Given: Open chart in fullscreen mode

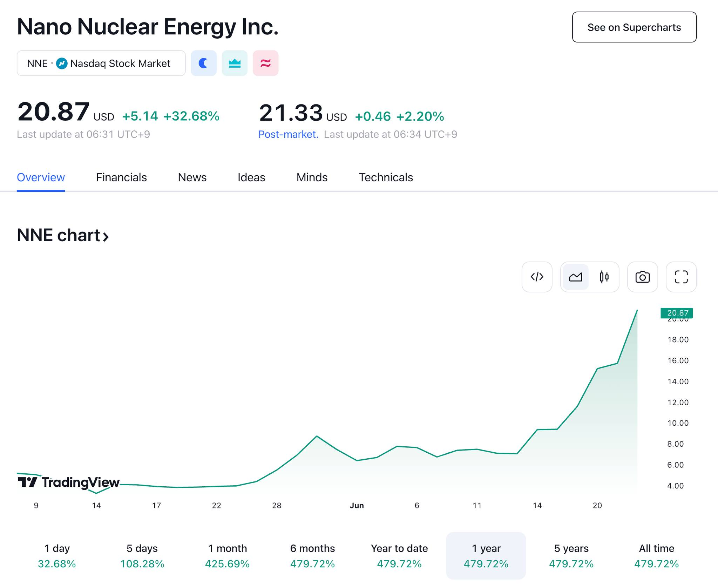Looking at the screenshot, I should (681, 277).
